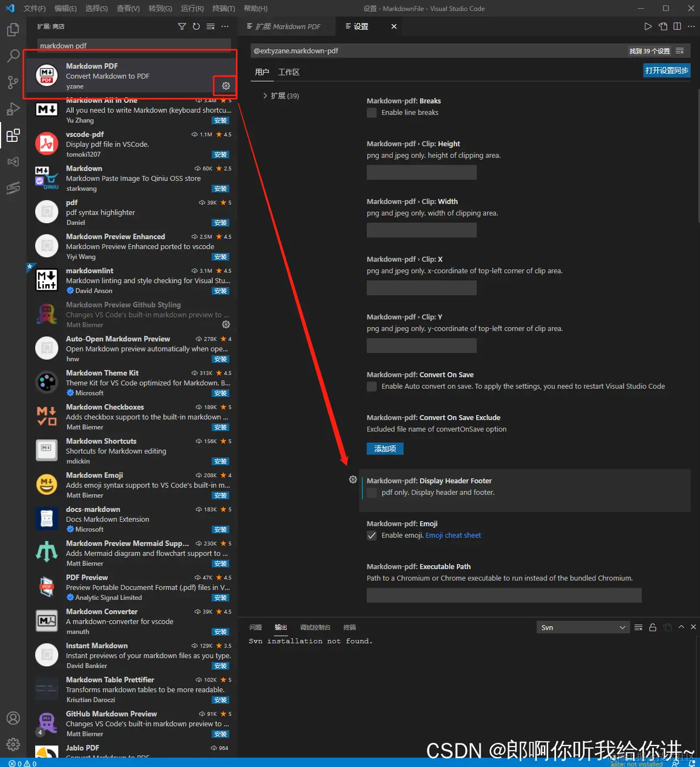Open the Search view in activity bar
Viewport: 700px width, 767px height.
[13, 56]
